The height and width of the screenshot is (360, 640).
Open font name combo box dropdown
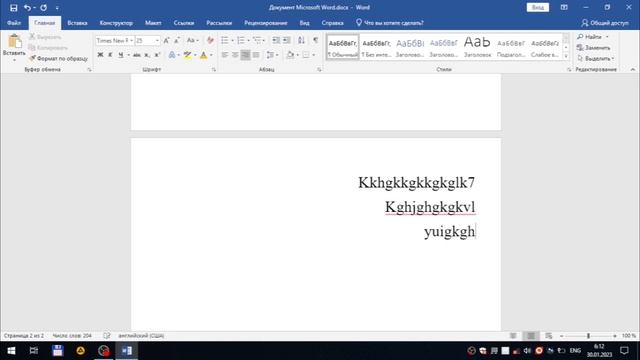click(x=131, y=40)
